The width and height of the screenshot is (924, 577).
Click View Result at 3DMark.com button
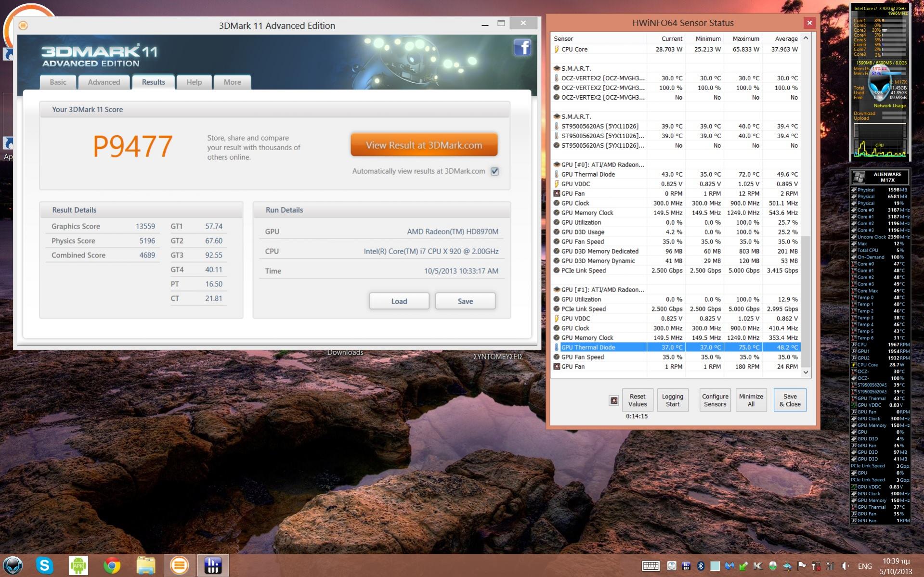[424, 145]
